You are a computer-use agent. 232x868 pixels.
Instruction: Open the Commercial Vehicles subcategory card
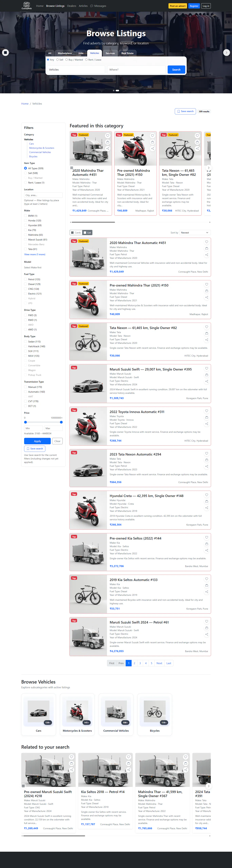pos(116,714)
